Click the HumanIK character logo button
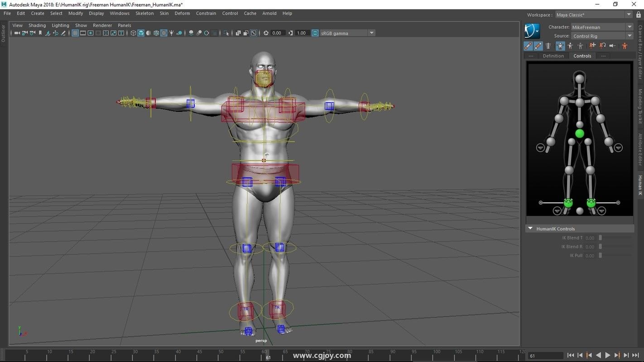 tap(532, 31)
